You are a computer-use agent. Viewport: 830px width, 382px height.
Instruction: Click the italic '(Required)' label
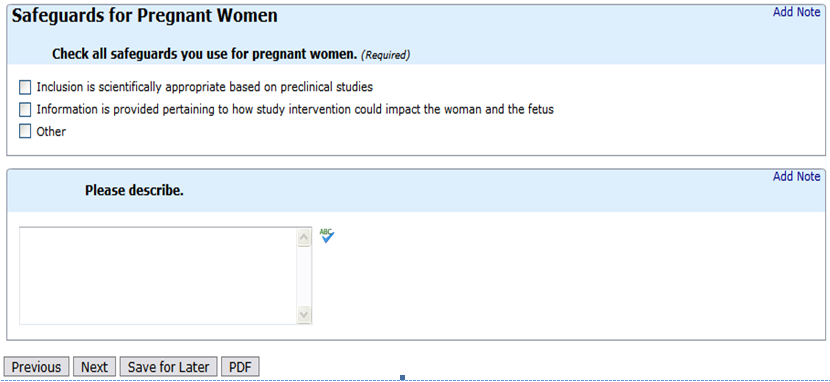385,55
